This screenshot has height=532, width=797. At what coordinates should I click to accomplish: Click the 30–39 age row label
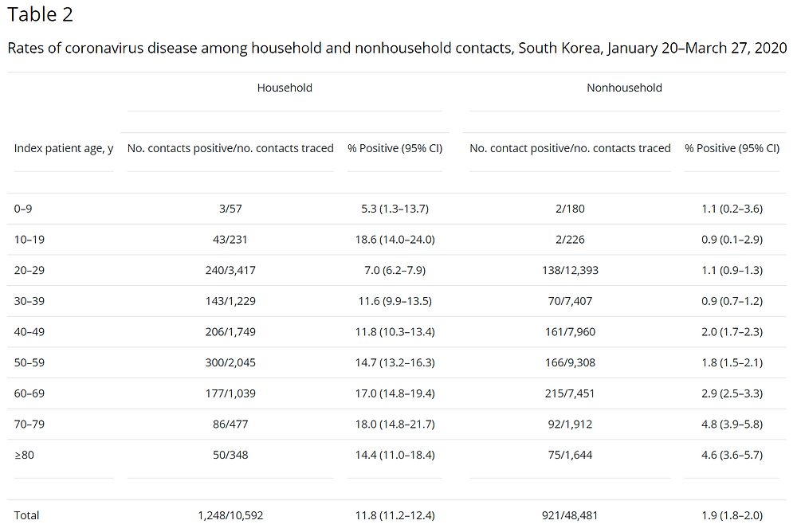point(29,301)
